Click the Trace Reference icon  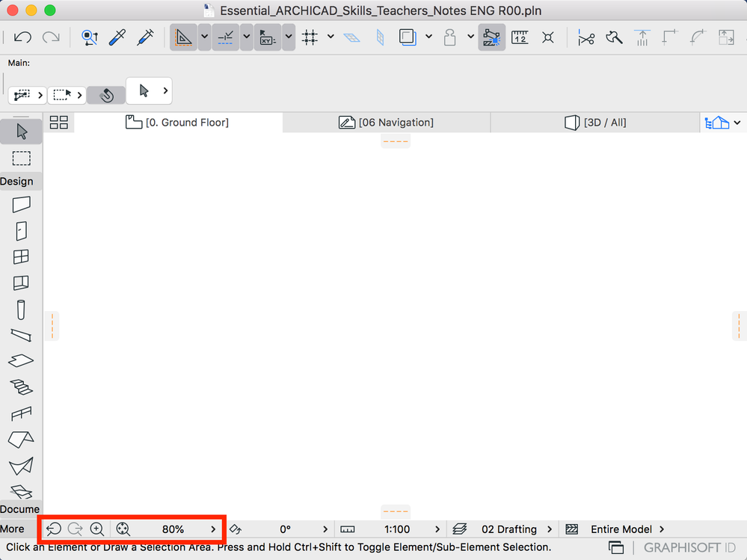pos(408,37)
